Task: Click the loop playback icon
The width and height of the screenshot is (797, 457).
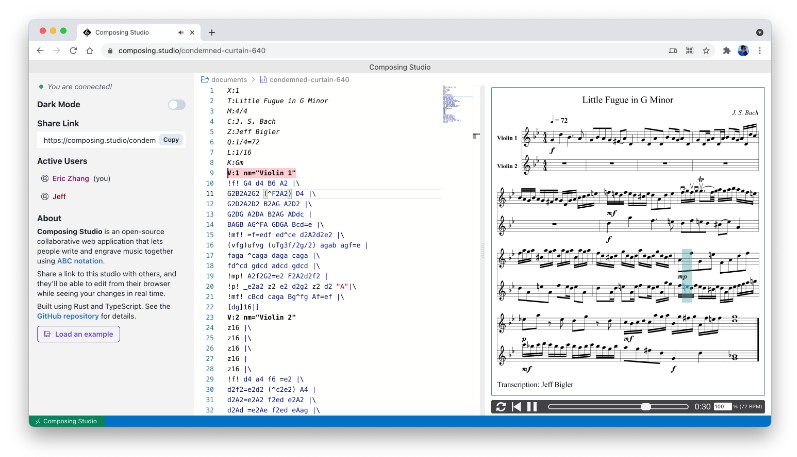Action: [x=500, y=407]
